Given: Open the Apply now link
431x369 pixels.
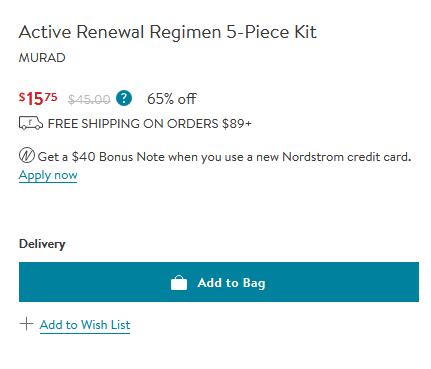Looking at the screenshot, I should [x=48, y=175].
